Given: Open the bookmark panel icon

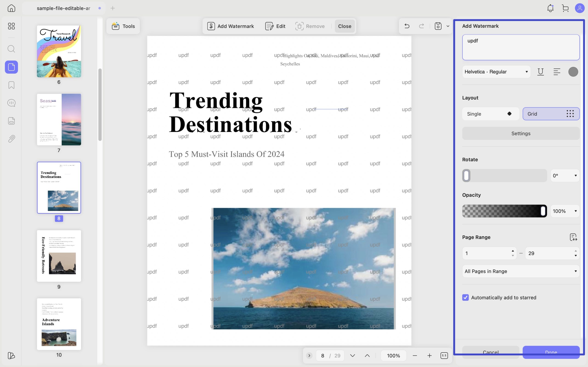Looking at the screenshot, I should [x=11, y=85].
